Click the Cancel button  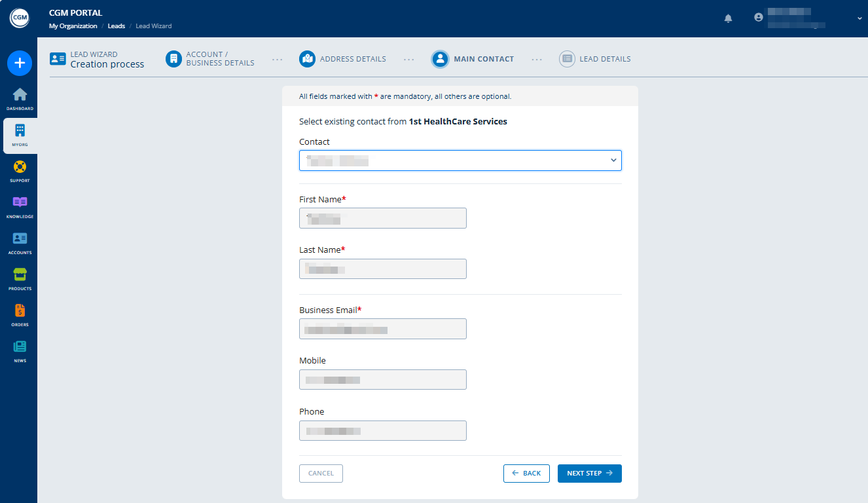tap(321, 474)
